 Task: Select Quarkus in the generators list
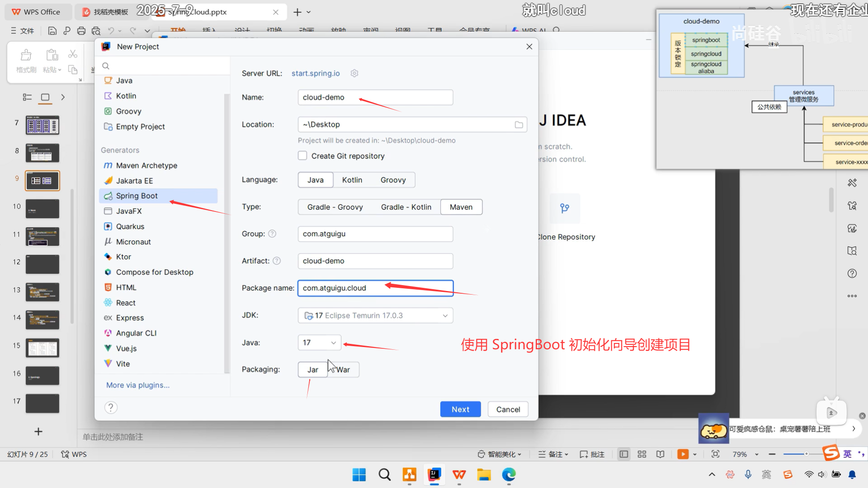(130, 226)
